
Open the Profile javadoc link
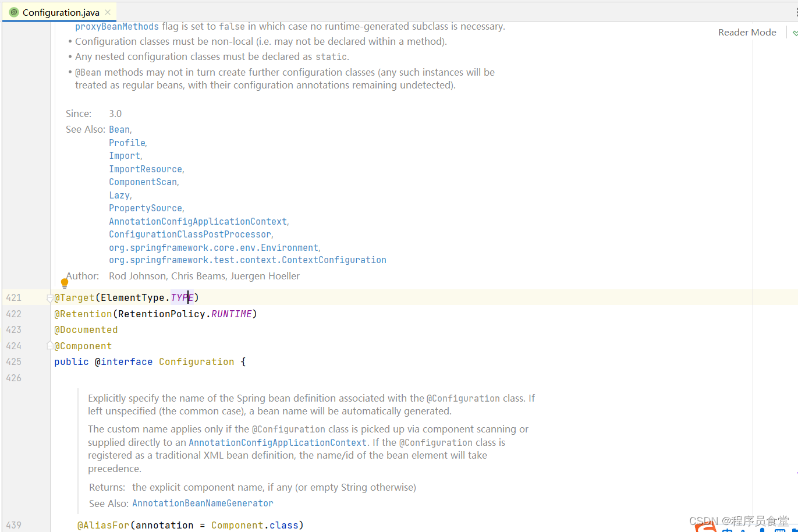pyautogui.click(x=126, y=143)
